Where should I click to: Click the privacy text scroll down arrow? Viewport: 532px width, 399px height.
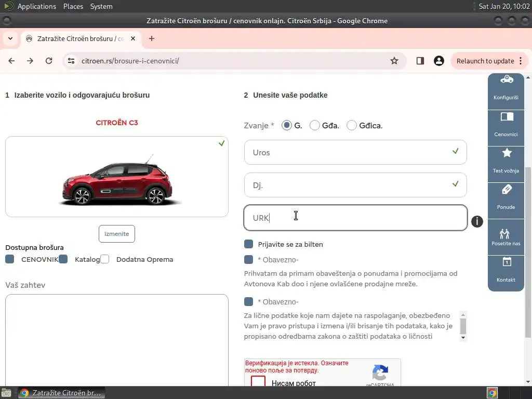[463, 338]
